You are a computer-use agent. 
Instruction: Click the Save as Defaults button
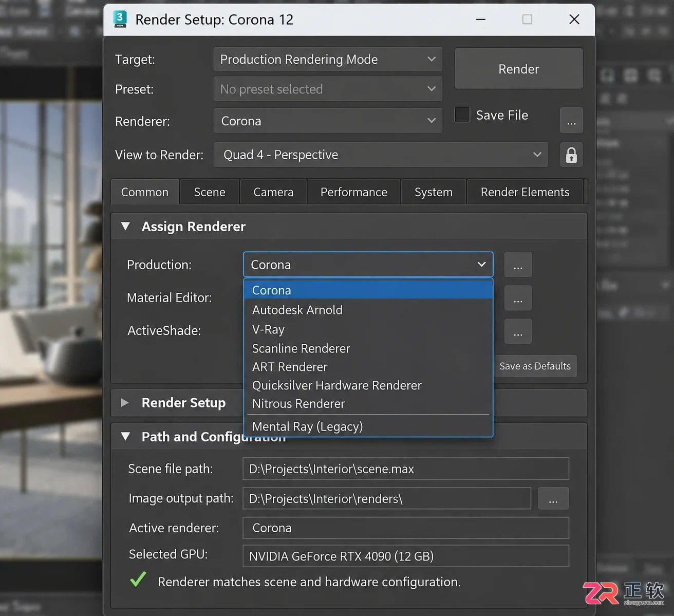(x=535, y=366)
